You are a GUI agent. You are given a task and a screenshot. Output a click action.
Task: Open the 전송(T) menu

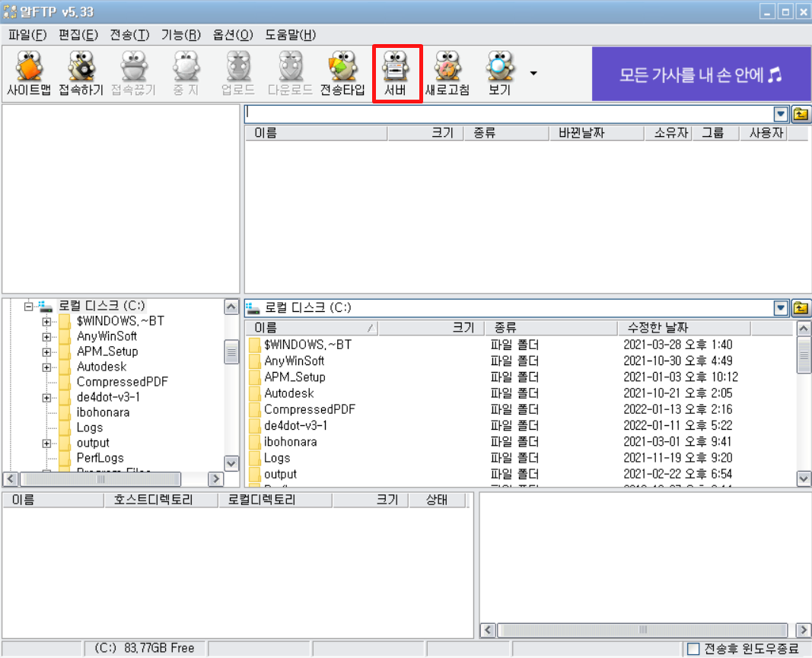[x=129, y=35]
